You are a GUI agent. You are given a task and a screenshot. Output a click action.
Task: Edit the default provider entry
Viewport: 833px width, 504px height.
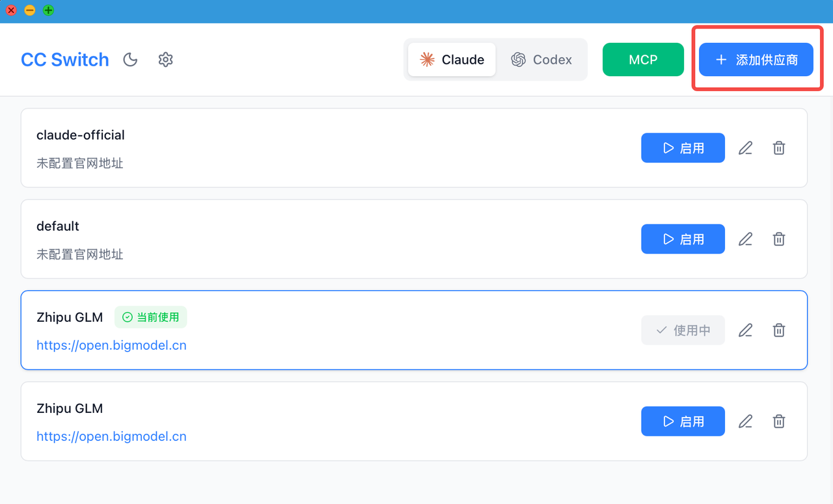(745, 239)
